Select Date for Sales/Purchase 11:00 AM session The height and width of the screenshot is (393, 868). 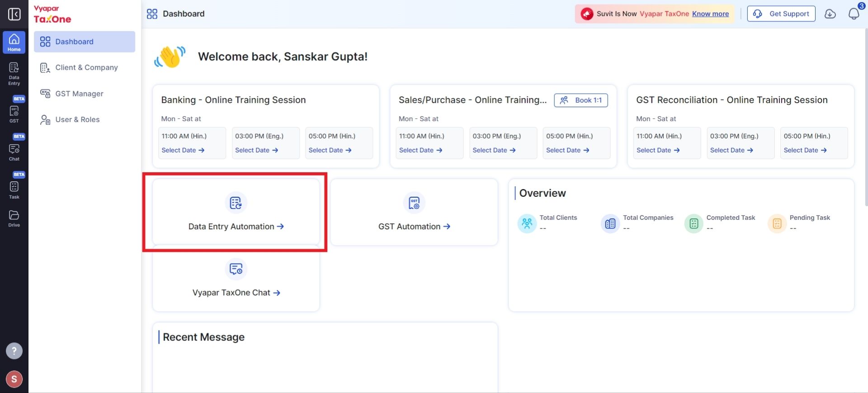click(x=420, y=150)
